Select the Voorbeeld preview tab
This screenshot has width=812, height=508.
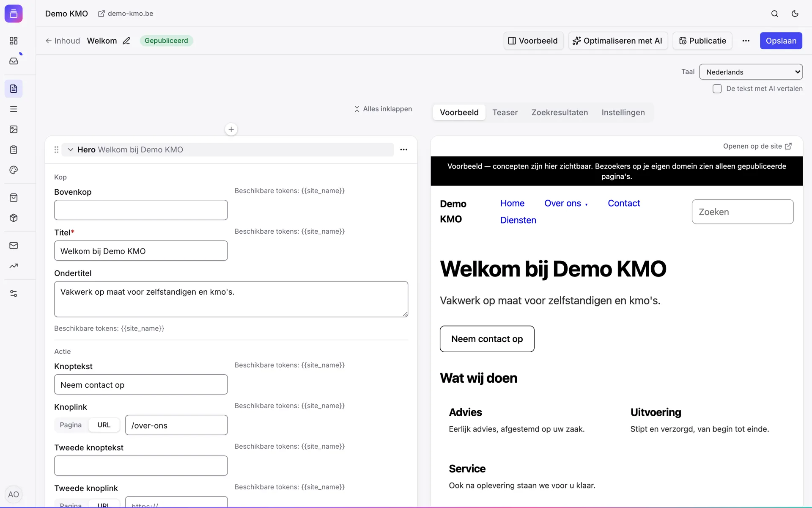point(459,112)
